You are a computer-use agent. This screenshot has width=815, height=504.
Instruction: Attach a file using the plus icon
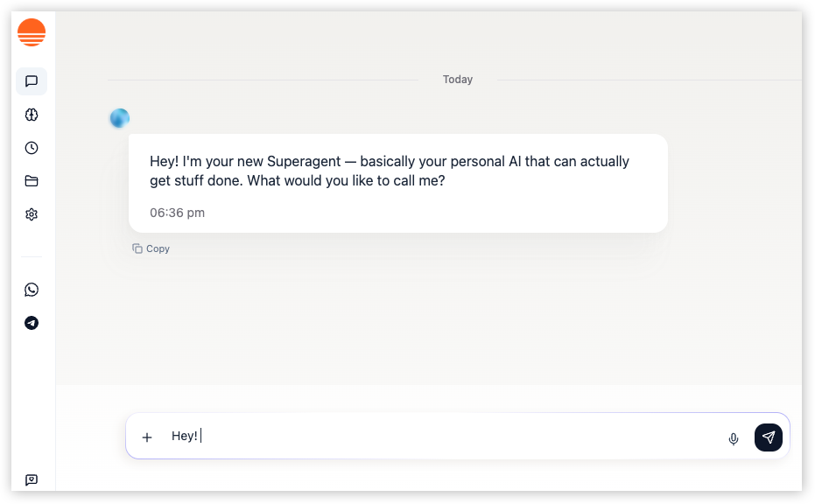tap(147, 437)
